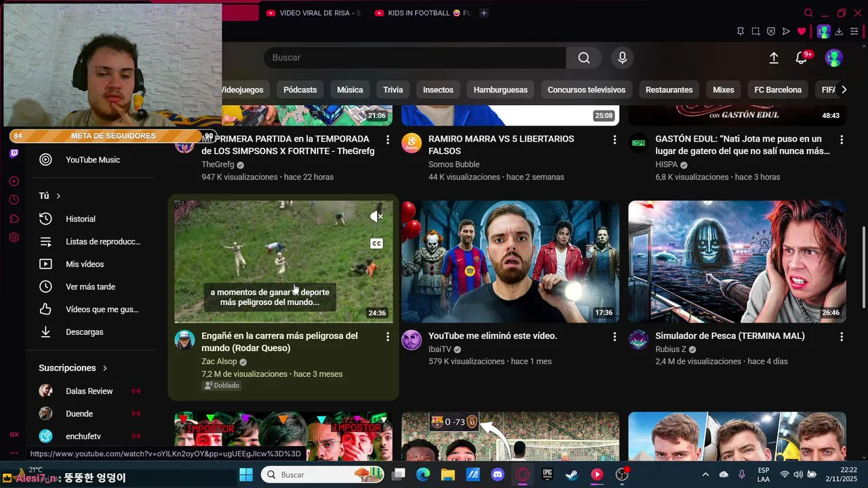Open Discord from the taskbar
The height and width of the screenshot is (488, 868).
pyautogui.click(x=498, y=475)
